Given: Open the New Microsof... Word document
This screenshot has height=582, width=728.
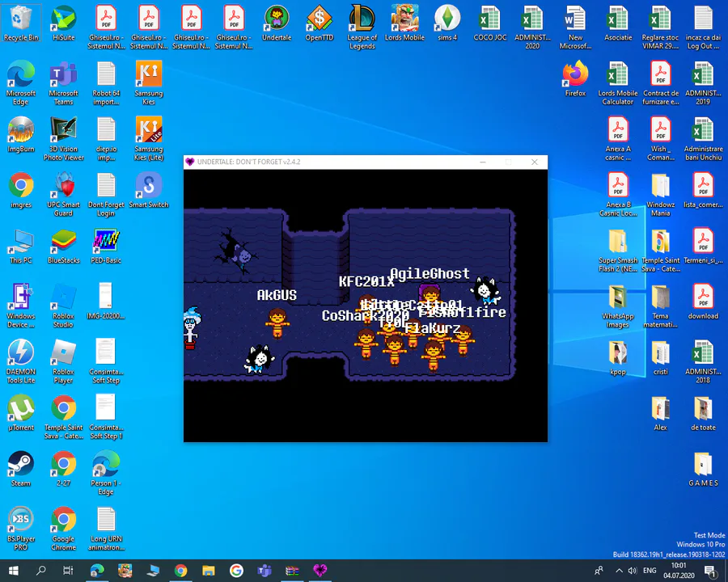Looking at the screenshot, I should 575,27.
